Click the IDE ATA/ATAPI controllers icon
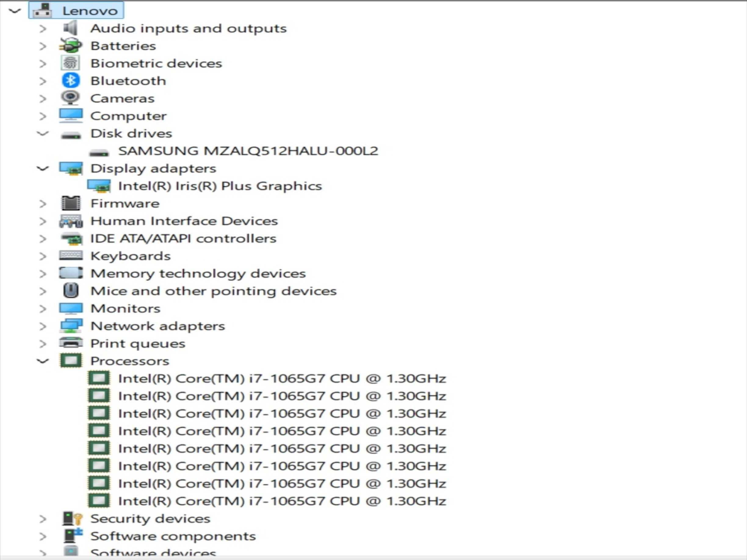This screenshot has width=747, height=560. (71, 239)
